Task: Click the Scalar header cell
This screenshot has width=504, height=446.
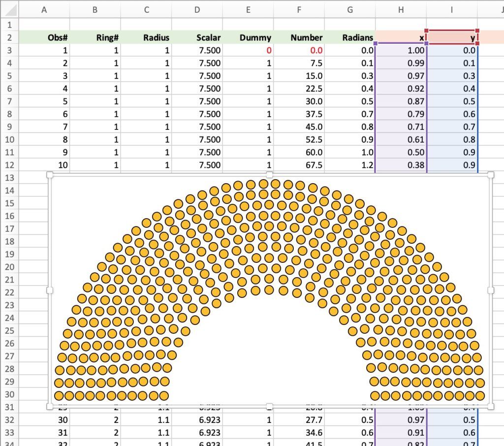Action: coord(197,37)
